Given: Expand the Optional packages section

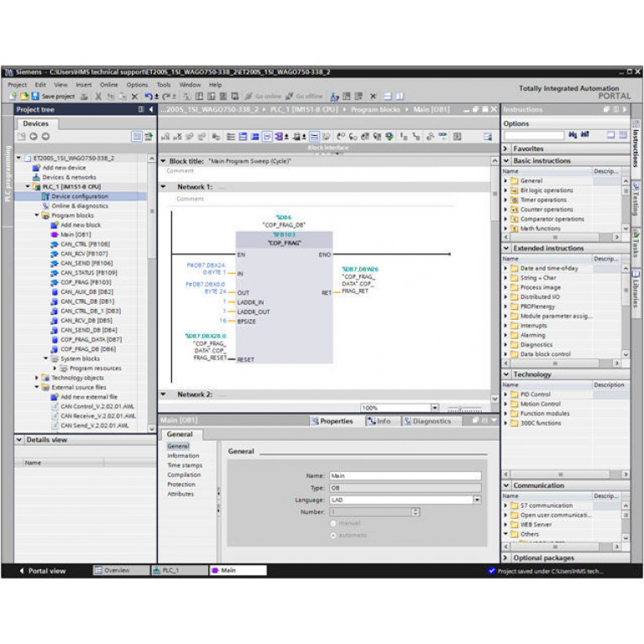Looking at the screenshot, I should (505, 558).
